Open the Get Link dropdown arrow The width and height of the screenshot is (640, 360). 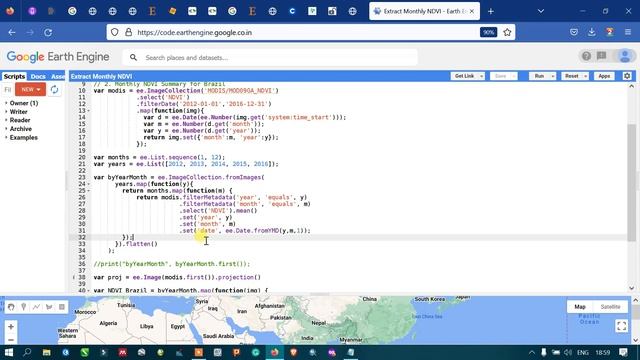[x=482, y=76]
